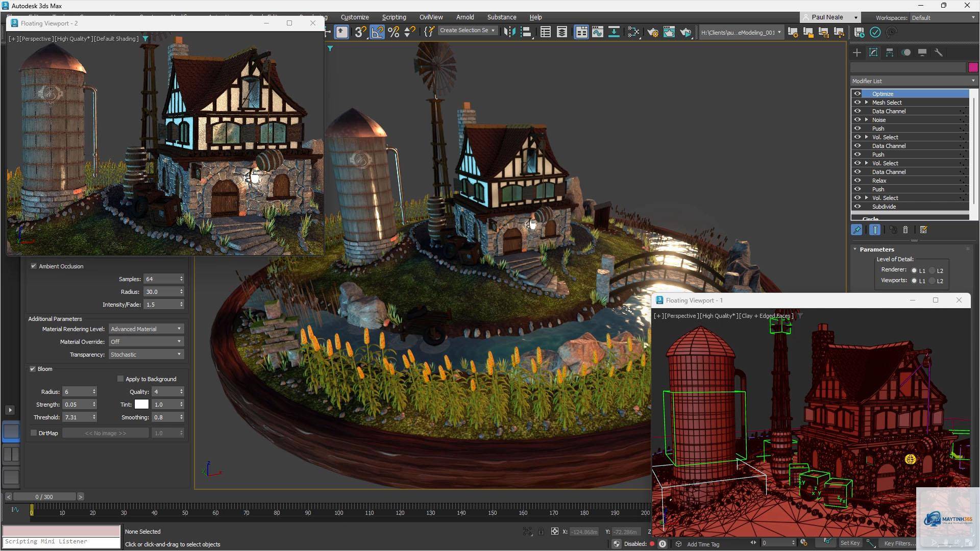Toggle the Scene Explorer icon

tap(546, 32)
